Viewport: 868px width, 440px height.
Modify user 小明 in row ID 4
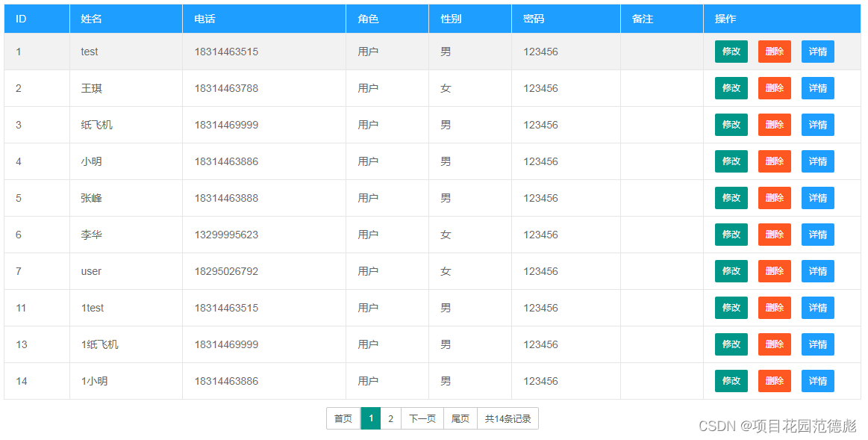tap(731, 161)
